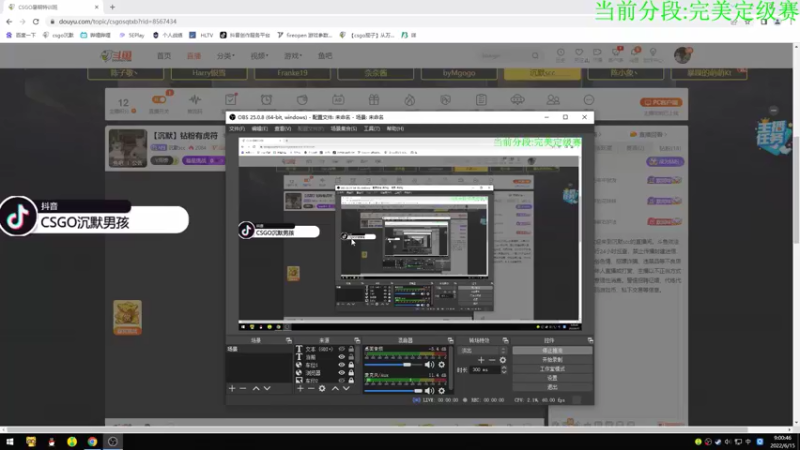Toggle visibility of the 浏览器 source
The height and width of the screenshot is (450, 800).
342,373
